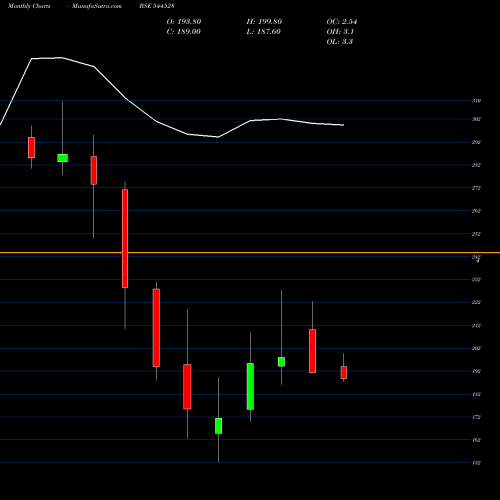Click the orange horizontal price line
Screen dimensions: 500x500
tap(250, 253)
